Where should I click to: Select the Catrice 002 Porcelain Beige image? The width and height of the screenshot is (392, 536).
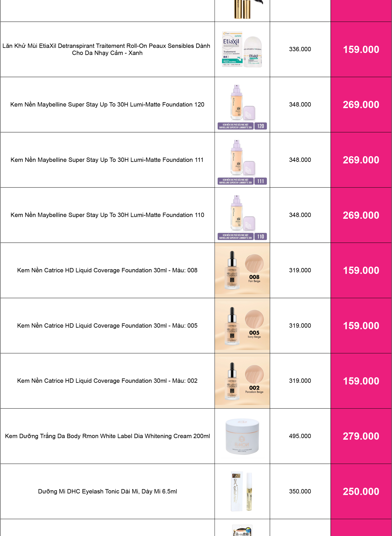(x=242, y=381)
